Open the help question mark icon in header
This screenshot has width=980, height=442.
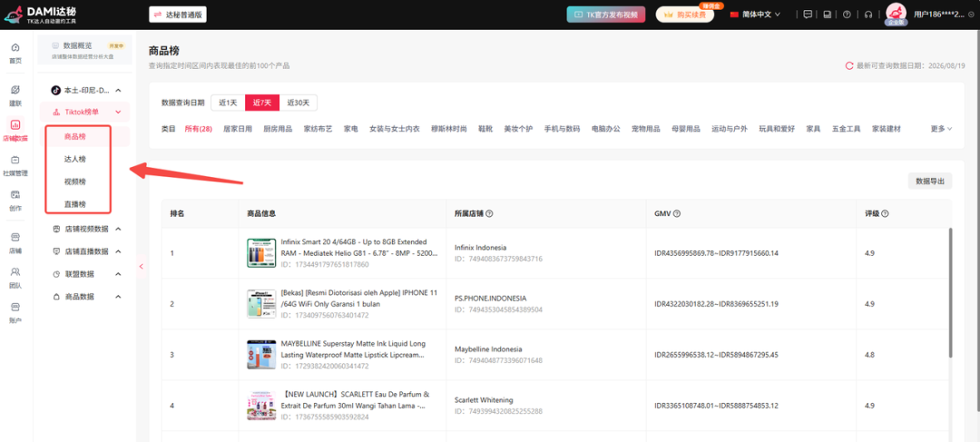point(847,15)
